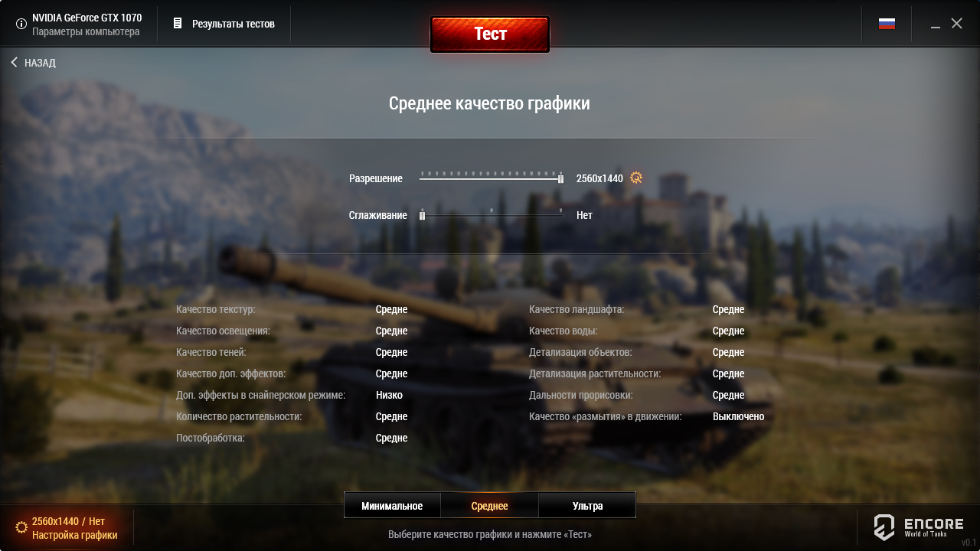This screenshot has width=980, height=551.
Task: Click the Разрешение slider handle
Action: pos(561,178)
